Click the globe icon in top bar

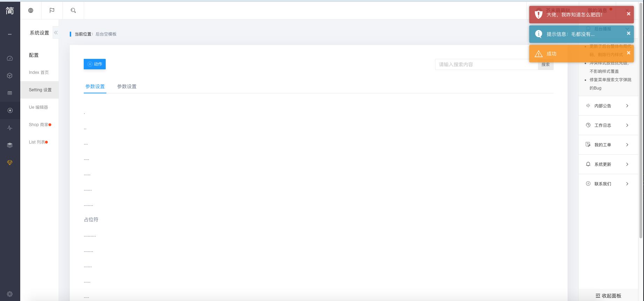tap(31, 10)
